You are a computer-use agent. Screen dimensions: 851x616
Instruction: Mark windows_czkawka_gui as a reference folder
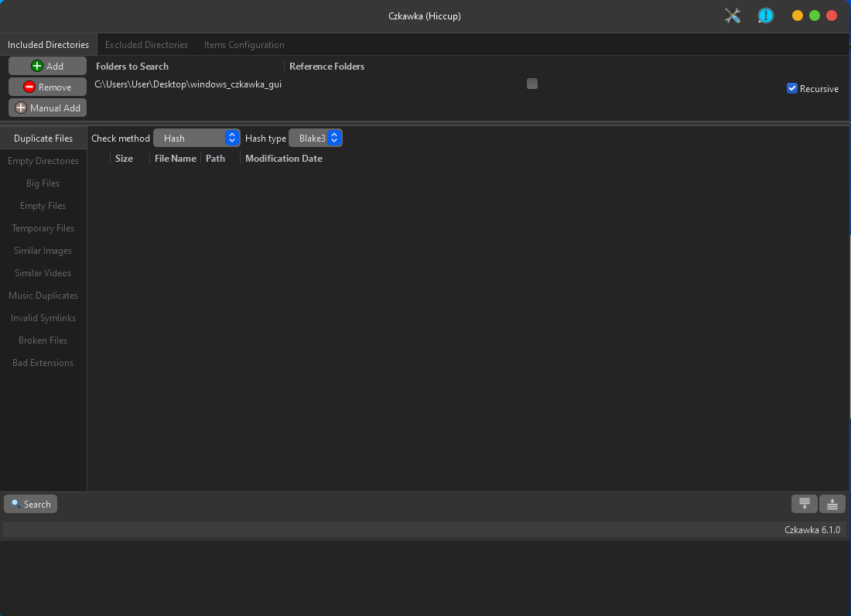(x=531, y=84)
